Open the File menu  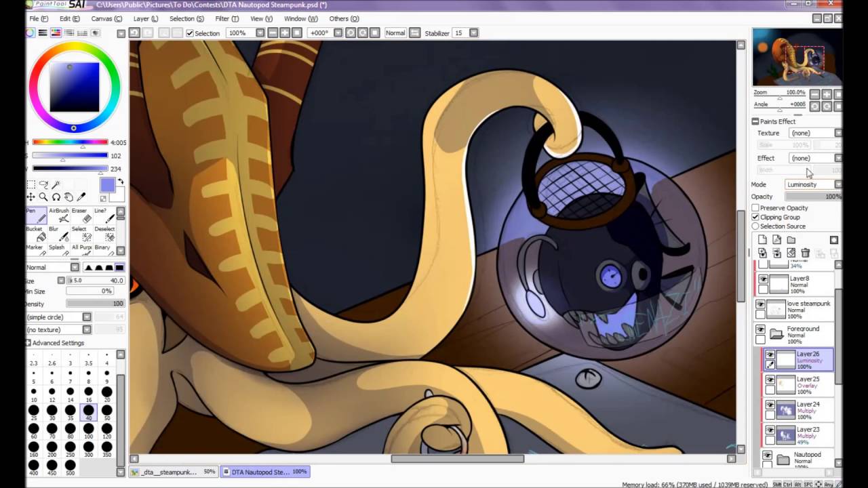(x=39, y=19)
